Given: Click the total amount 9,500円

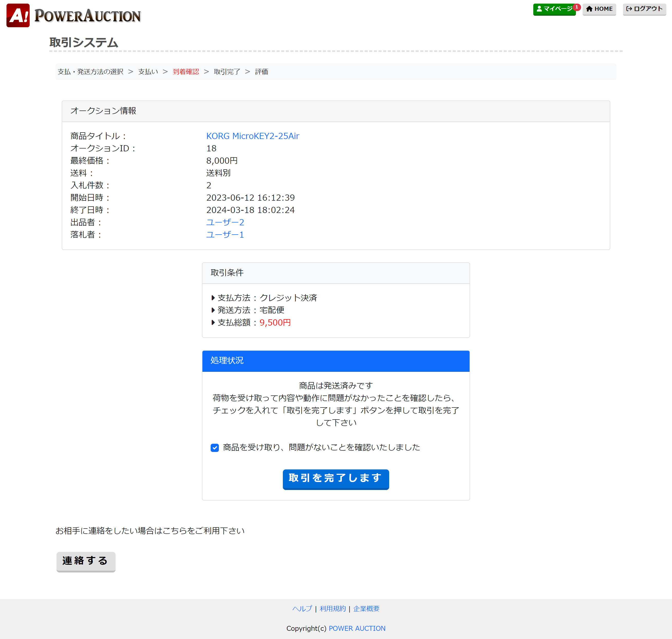Looking at the screenshot, I should pyautogui.click(x=275, y=322).
